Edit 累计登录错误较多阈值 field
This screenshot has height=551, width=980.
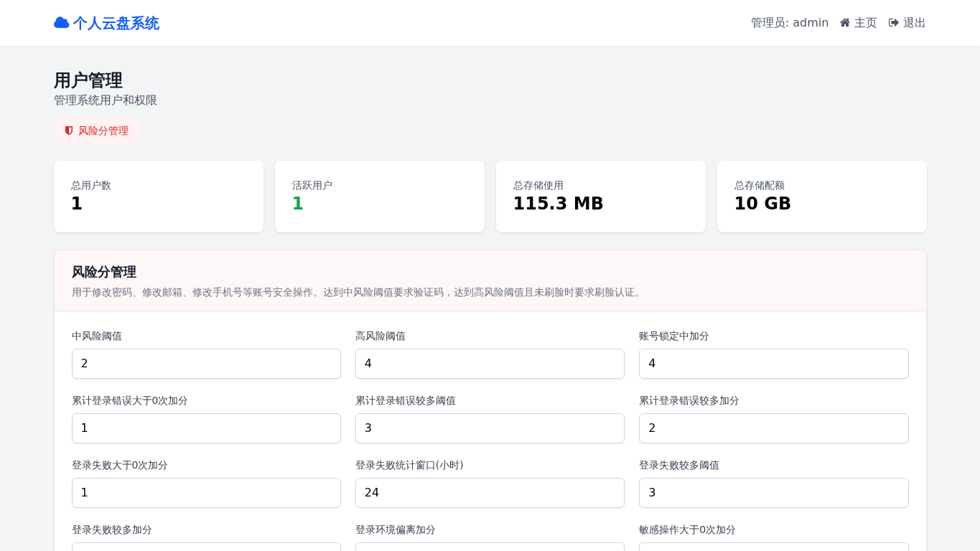click(x=490, y=428)
